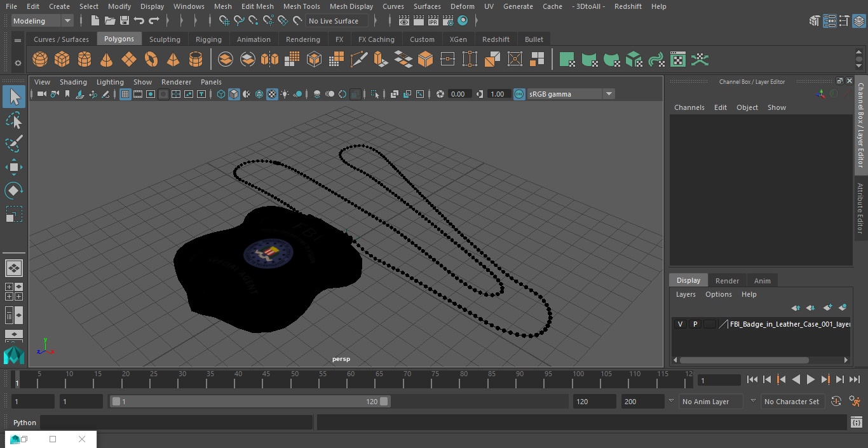Create a polygon pipe from shelf

click(x=196, y=60)
